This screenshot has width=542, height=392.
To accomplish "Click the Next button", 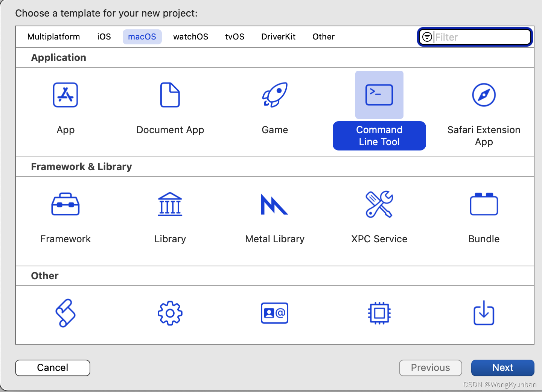I will tap(503, 368).
